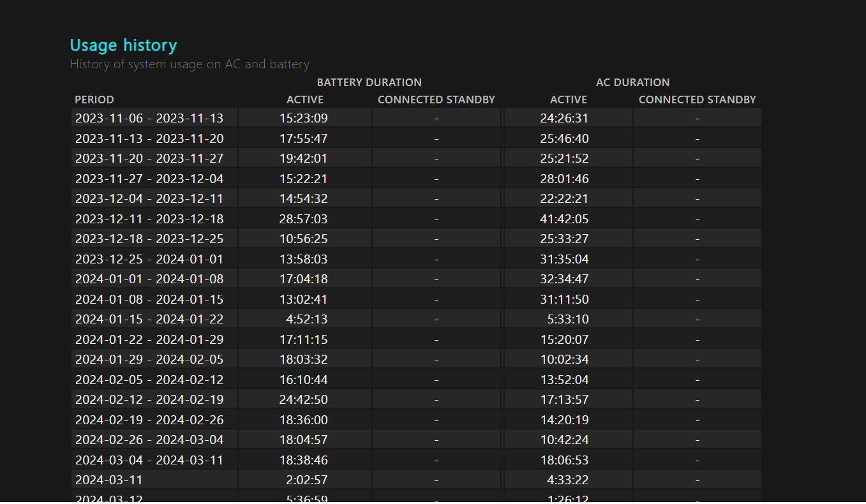Select period 2024-02-19 - 2024-02-26
Viewport: 866px width, 504px height.
(x=149, y=420)
